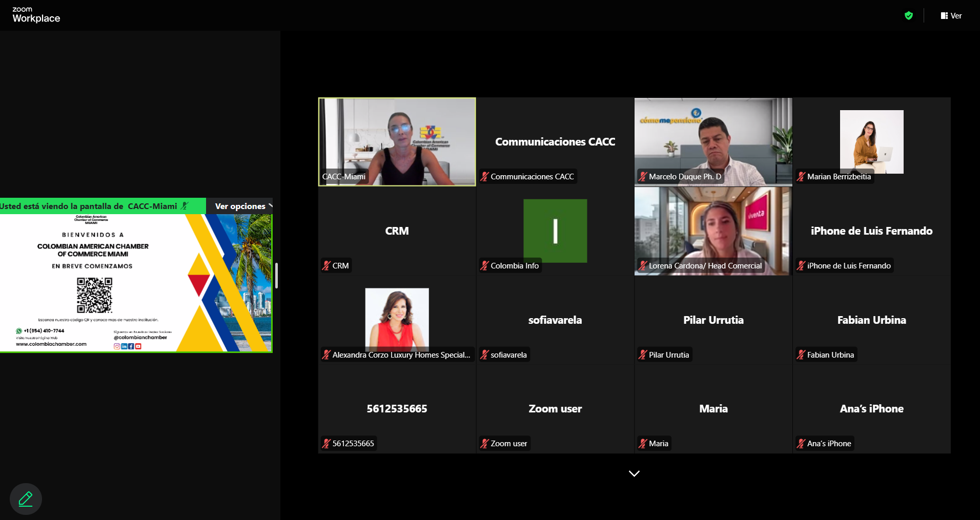Click muted mic icon for iPhone de Luis Fernando

(801, 266)
